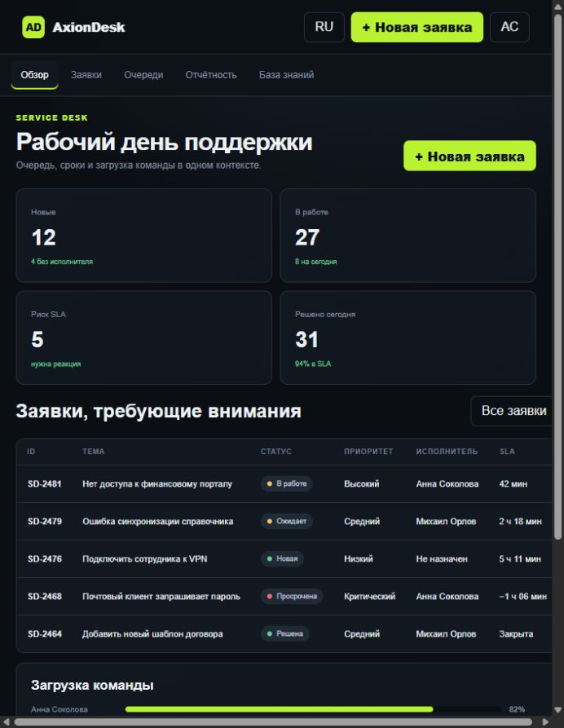Click the 'В работе' status badge
This screenshot has width=564, height=728.
[x=286, y=483]
